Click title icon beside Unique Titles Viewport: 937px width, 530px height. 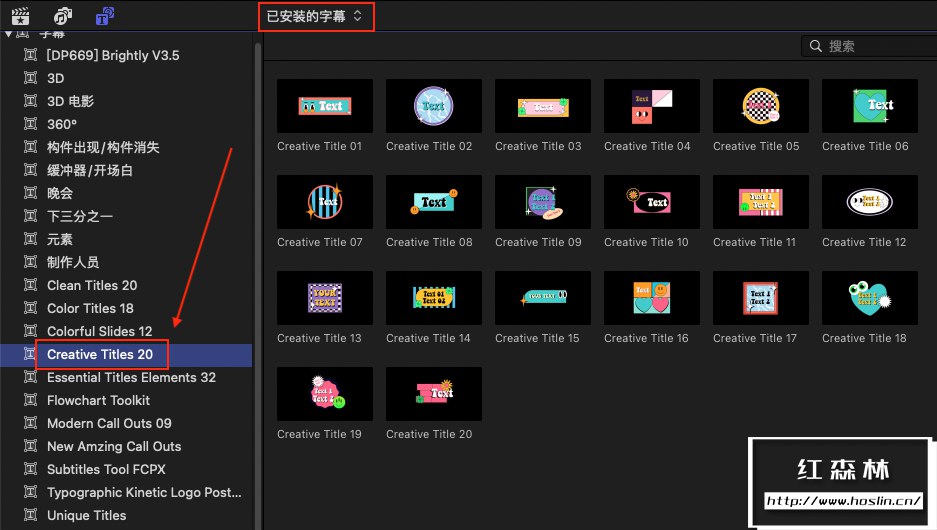pyautogui.click(x=30, y=514)
